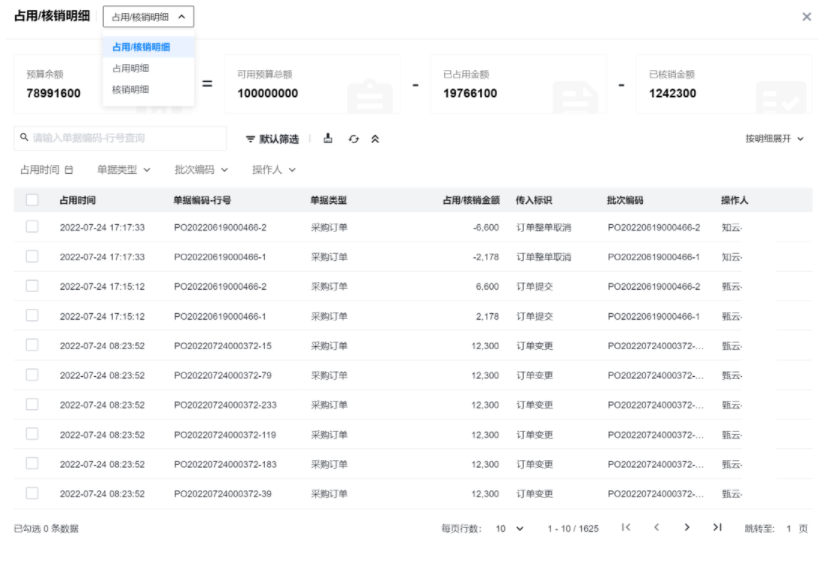Click the 已占用金额 19766100 card
Image resolution: width=834 pixels, height=571 pixels.
(x=518, y=84)
